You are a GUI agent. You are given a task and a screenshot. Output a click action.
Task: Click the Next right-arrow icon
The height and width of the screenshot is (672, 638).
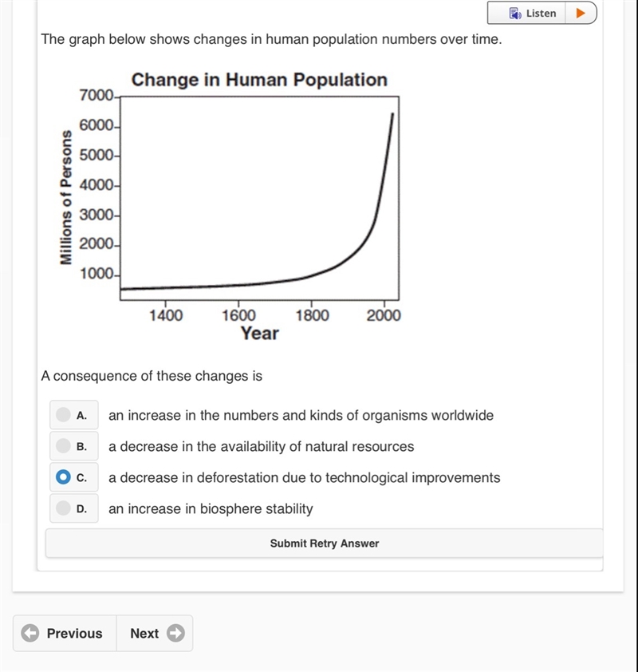pos(175,633)
